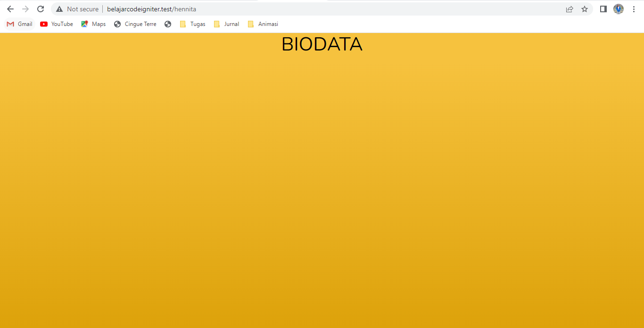Viewport: 644px width, 328px height.
Task: Open Chrome three-dot menu
Action: pyautogui.click(x=634, y=9)
